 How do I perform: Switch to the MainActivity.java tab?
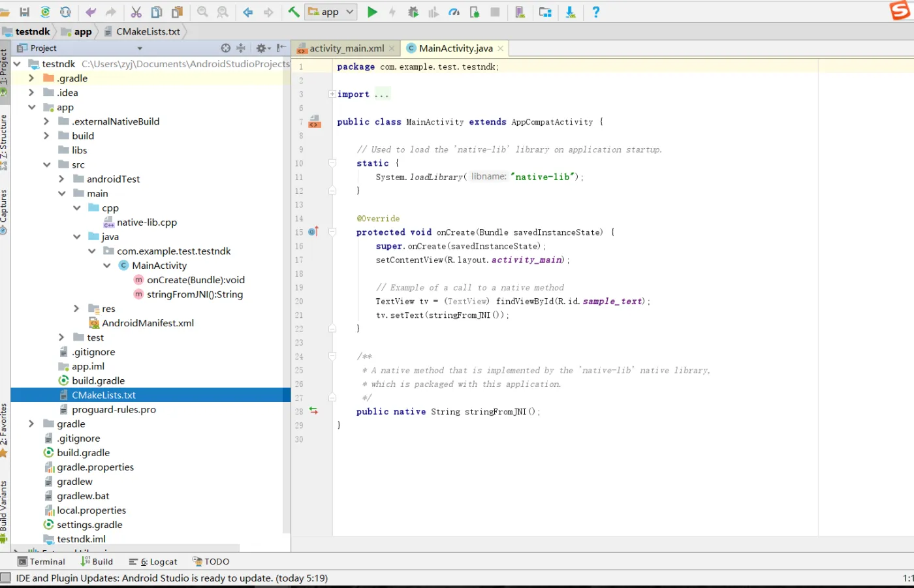(456, 48)
